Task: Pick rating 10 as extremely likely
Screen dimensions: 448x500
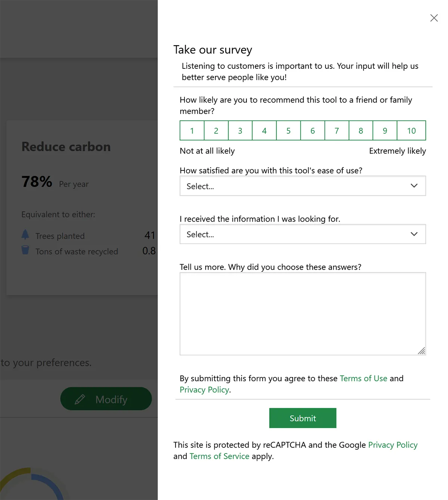Action: coord(411,131)
